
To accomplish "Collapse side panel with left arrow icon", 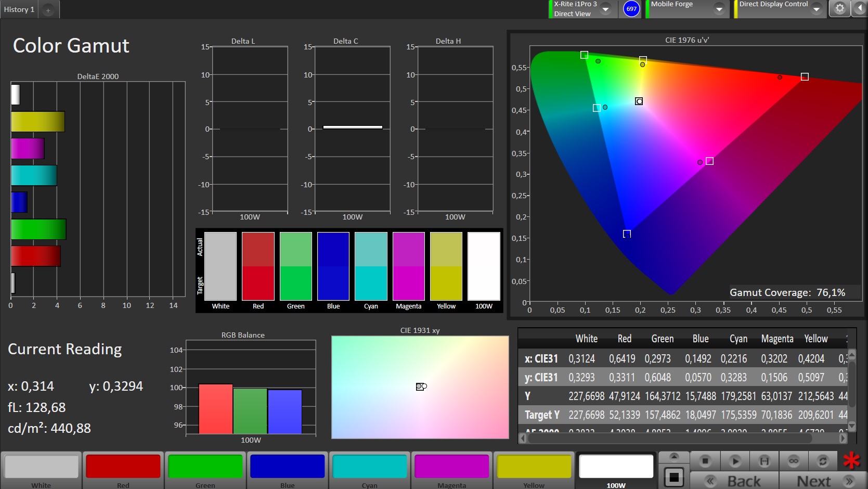I will 859,8.
